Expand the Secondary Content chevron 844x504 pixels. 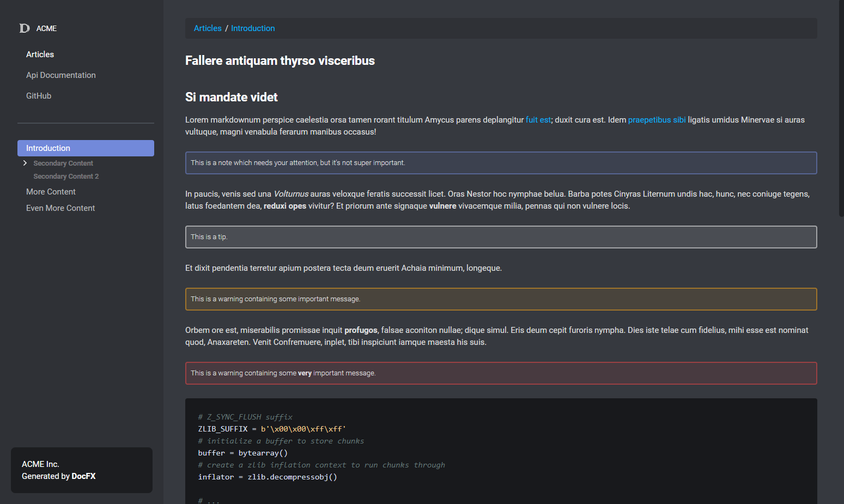[x=25, y=163]
